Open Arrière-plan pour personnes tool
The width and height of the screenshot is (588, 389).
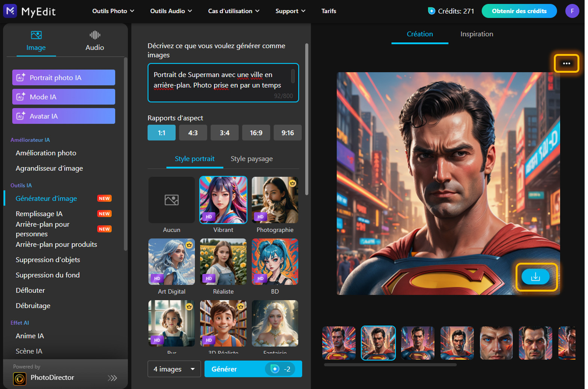coord(42,229)
